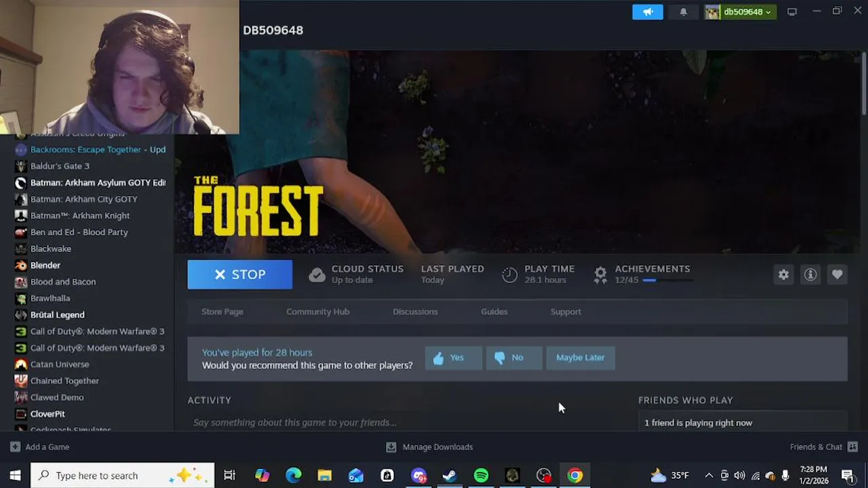Click the Brawlhalla icon in sidebar
Image resolution: width=868 pixels, height=488 pixels.
pos(20,298)
